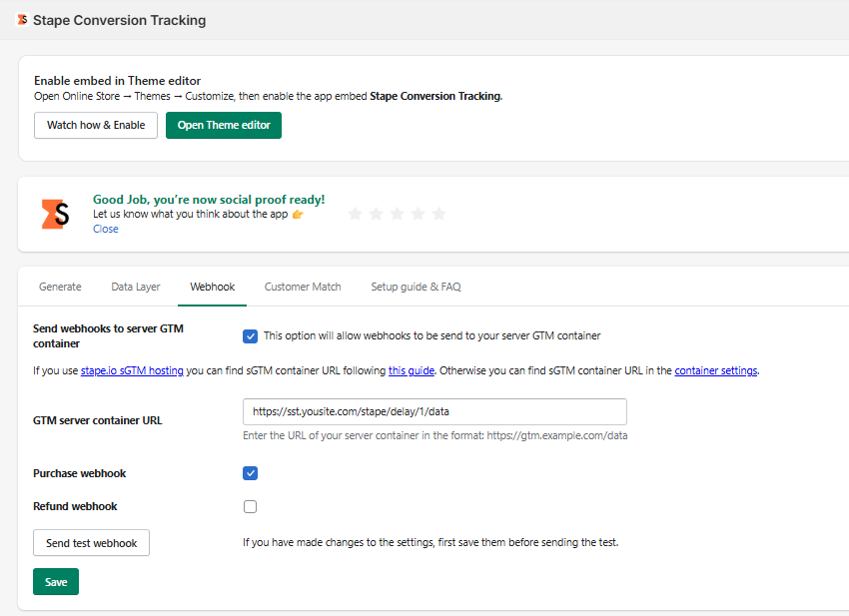Screen dimensions: 849x616
Task: Click the large Stape logo in review banner
Action: [56, 214]
